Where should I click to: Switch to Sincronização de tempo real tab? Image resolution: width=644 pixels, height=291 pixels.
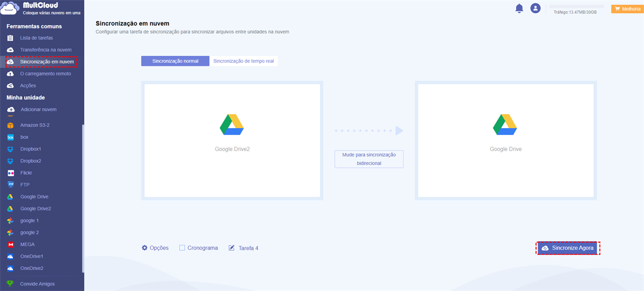pos(243,61)
